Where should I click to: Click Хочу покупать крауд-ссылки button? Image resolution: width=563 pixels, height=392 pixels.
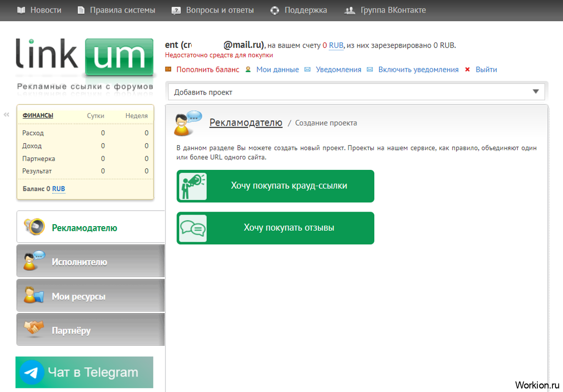(275, 186)
